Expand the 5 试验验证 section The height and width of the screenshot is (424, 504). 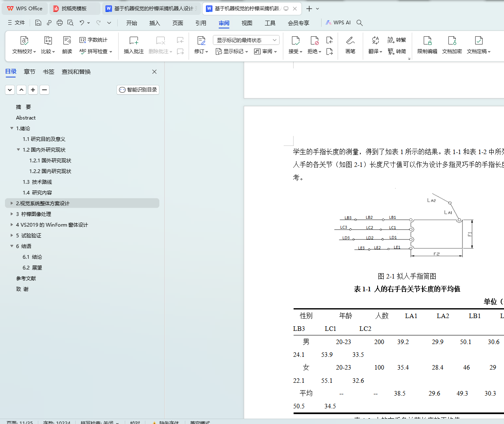[x=12, y=236]
